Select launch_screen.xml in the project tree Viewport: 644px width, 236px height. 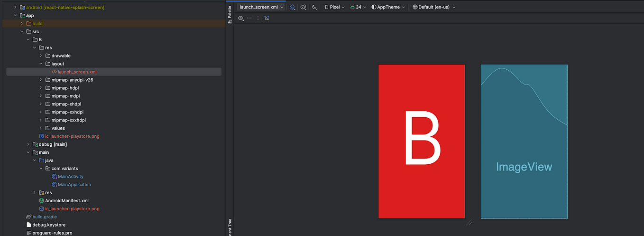[x=114, y=72]
